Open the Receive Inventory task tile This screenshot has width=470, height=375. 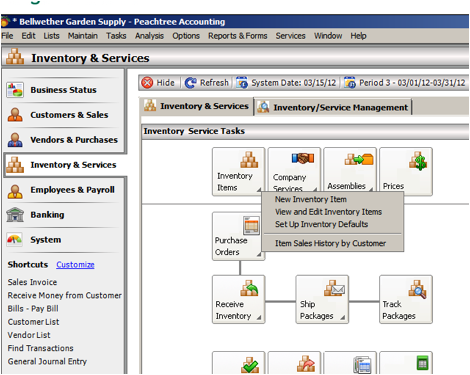[239, 299]
